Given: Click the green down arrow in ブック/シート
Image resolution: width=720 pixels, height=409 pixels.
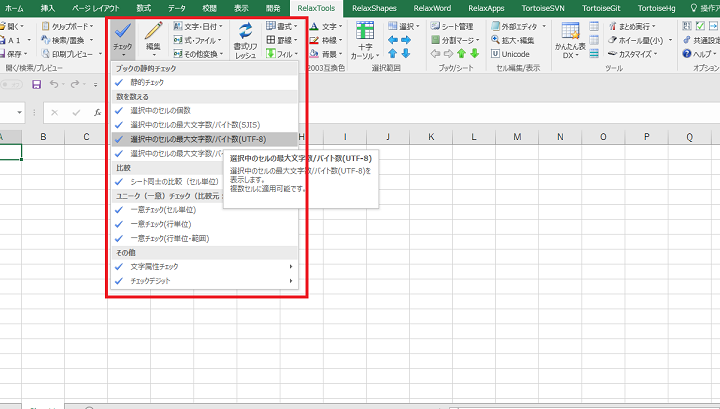Looking at the screenshot, I should (475, 54).
